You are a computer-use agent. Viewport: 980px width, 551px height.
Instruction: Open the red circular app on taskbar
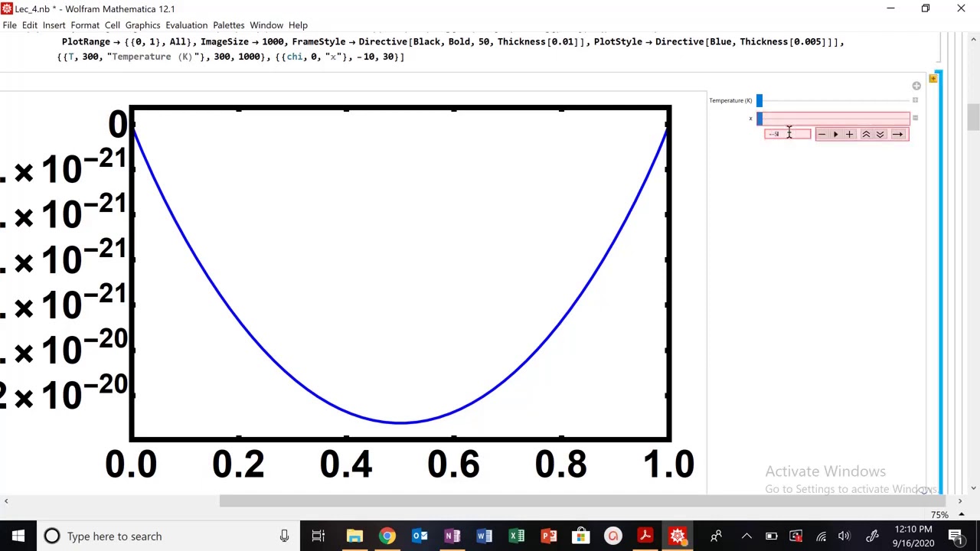tap(613, 536)
